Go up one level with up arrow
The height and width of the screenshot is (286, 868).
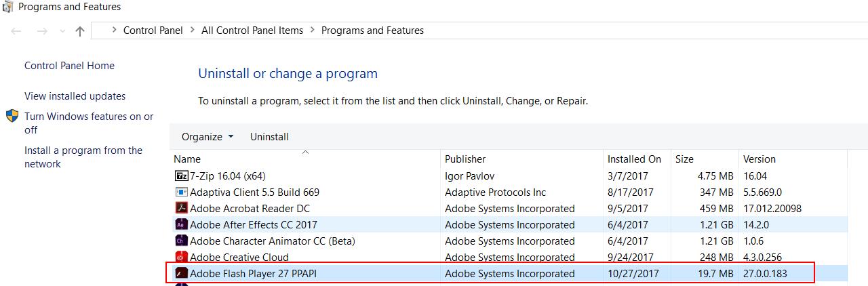(x=80, y=30)
